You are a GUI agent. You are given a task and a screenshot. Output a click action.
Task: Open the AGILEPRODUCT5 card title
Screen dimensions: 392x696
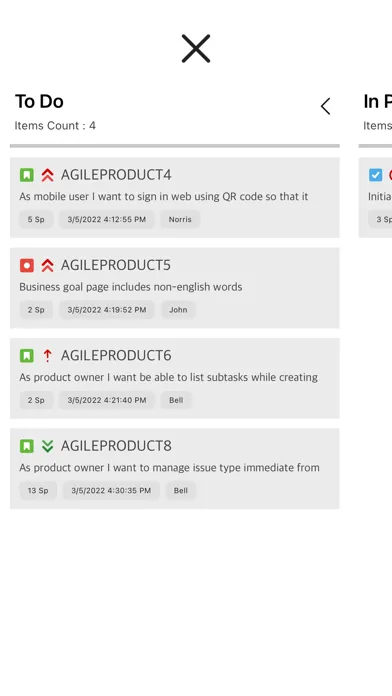115,265
